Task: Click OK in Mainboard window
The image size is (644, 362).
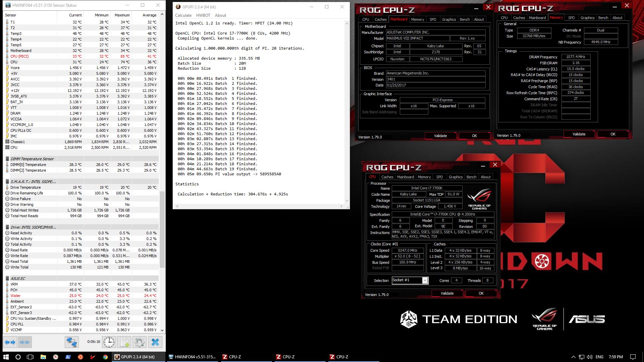Action: pos(474,136)
